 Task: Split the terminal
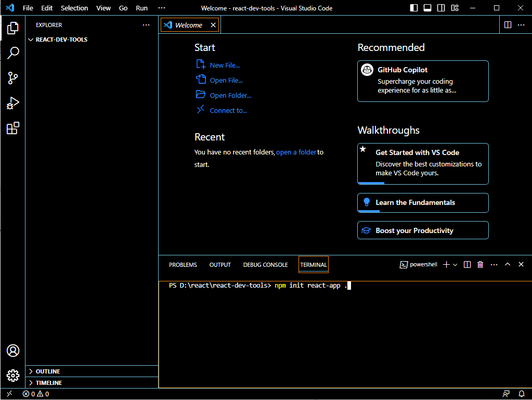click(467, 265)
